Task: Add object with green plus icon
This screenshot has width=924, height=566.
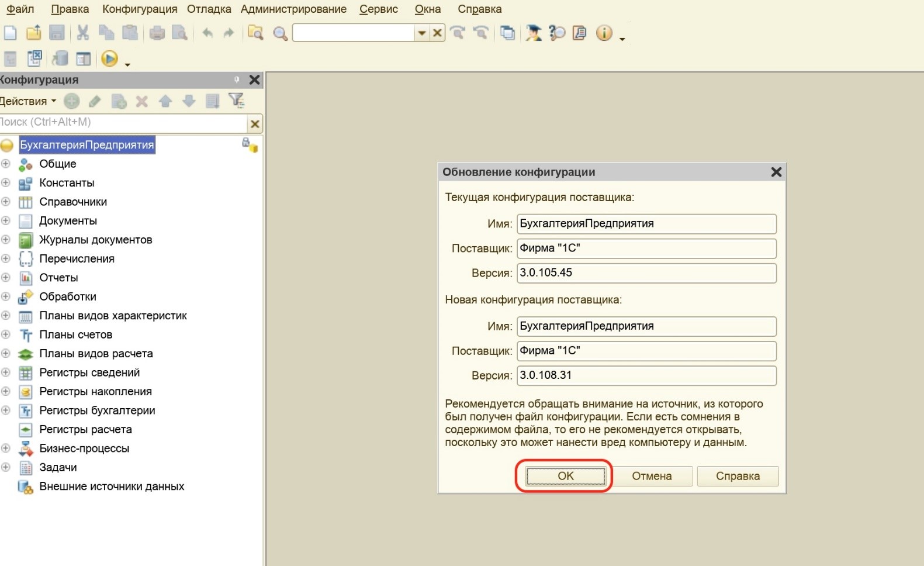Action: [x=71, y=101]
